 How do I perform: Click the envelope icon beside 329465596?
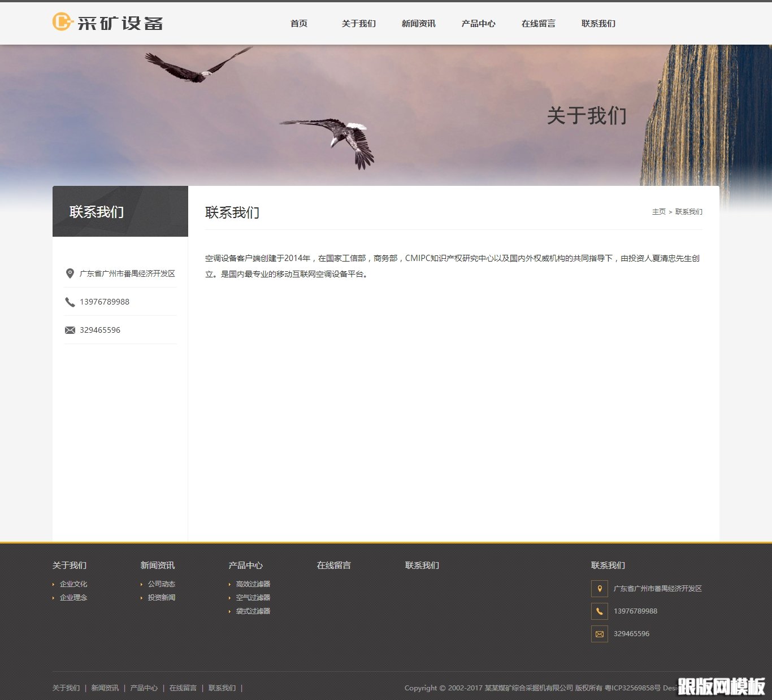pyautogui.click(x=70, y=329)
